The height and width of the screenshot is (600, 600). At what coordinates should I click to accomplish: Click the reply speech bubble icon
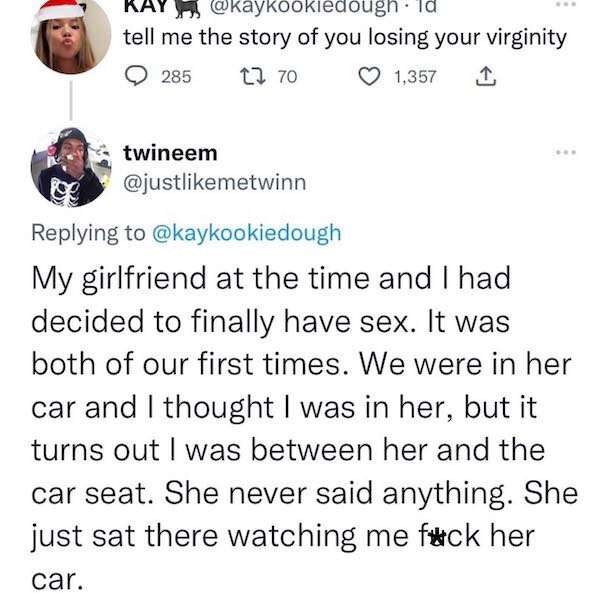[x=138, y=77]
